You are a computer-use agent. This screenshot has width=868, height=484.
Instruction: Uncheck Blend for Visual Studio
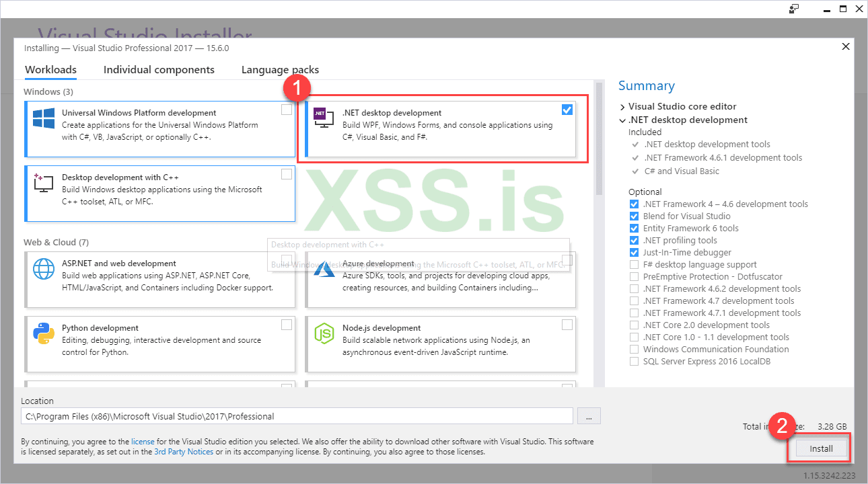634,216
